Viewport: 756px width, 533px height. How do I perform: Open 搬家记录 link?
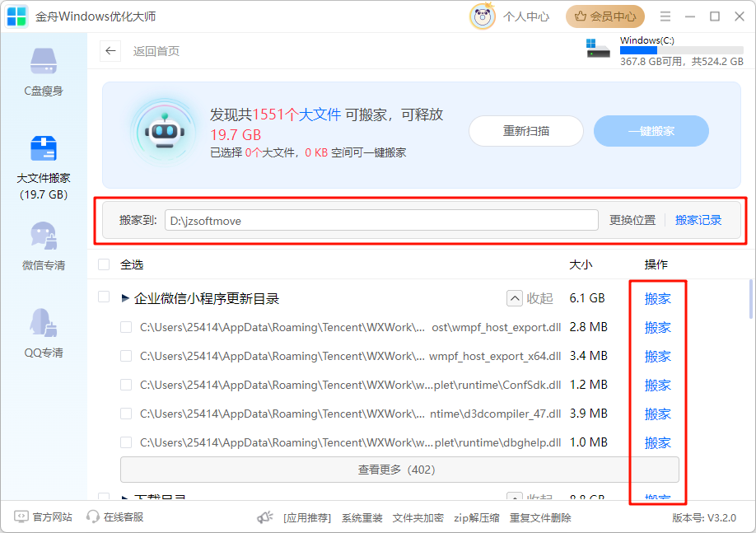click(x=698, y=221)
